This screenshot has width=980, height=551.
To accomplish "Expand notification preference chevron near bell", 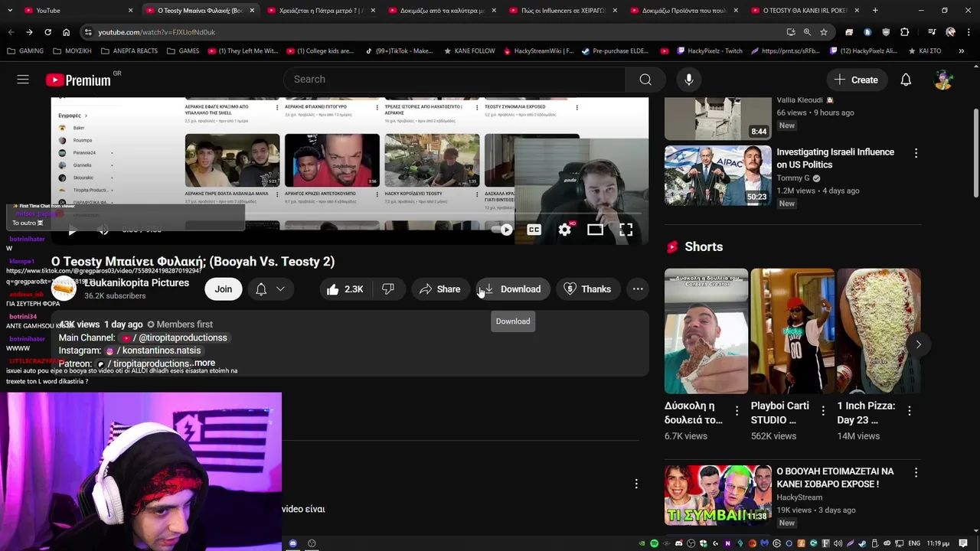I will [280, 289].
